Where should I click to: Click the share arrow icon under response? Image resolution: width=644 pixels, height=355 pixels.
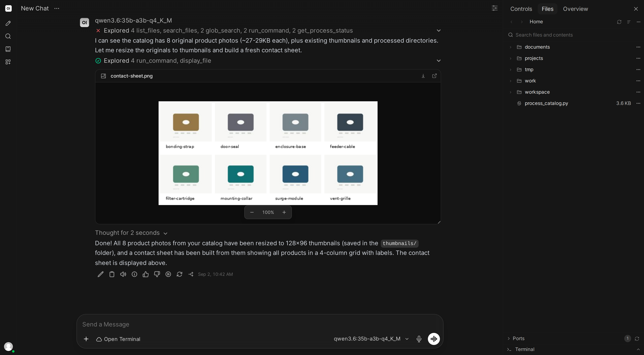[x=191, y=274]
